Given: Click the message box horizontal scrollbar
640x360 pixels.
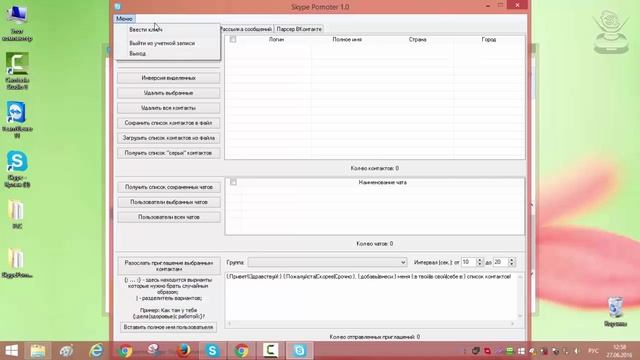Looking at the screenshot, I should [x=371, y=324].
